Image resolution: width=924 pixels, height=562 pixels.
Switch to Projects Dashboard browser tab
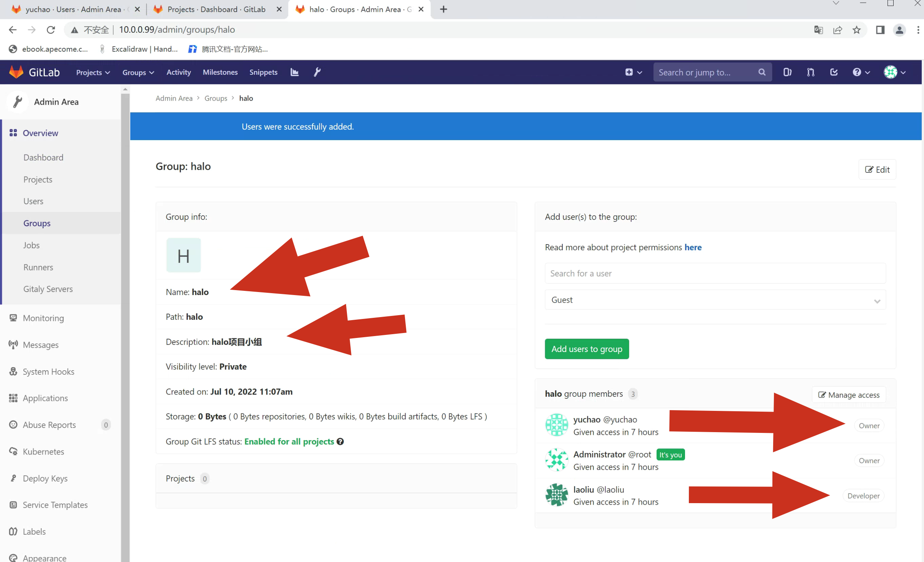[216, 9]
